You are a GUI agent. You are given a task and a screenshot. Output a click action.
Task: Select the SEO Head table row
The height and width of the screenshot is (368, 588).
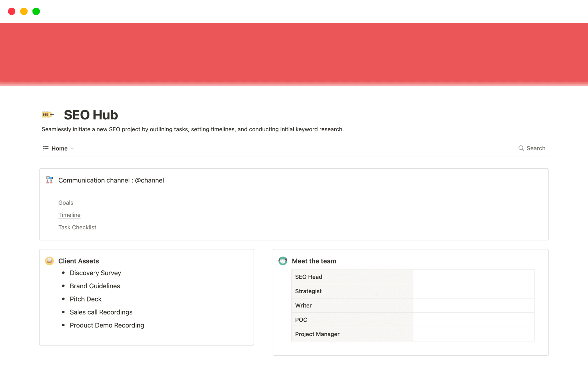pos(308,277)
